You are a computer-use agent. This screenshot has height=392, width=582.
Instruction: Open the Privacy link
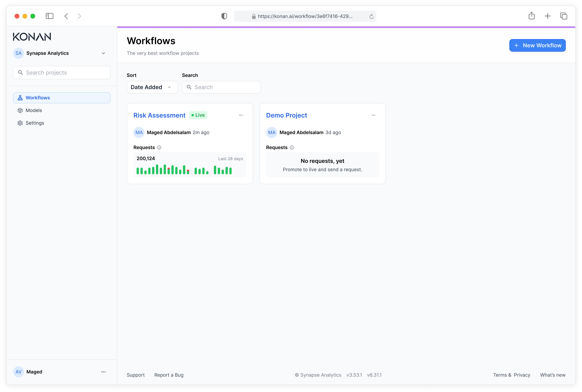tap(522, 375)
